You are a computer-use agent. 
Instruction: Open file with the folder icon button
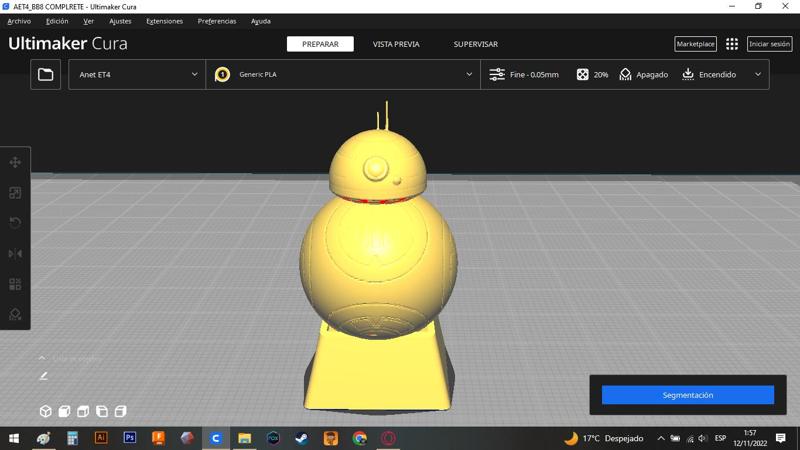pyautogui.click(x=45, y=74)
